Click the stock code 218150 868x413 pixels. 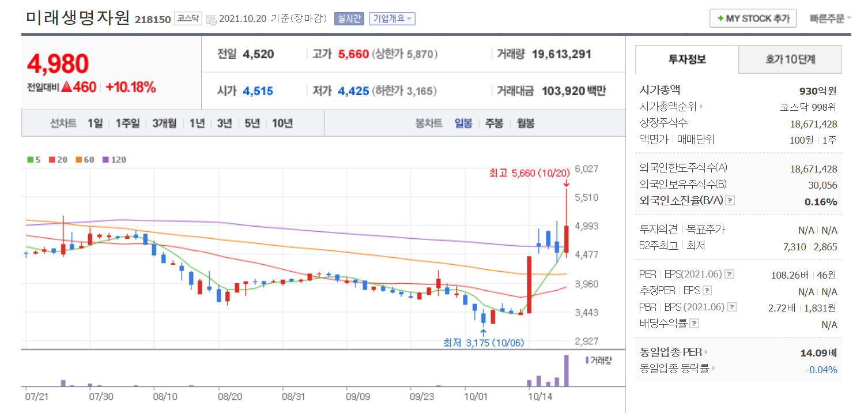153,20
